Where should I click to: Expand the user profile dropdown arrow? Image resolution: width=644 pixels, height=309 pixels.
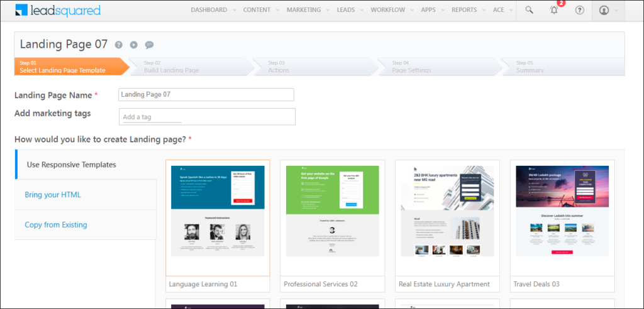coord(616,11)
